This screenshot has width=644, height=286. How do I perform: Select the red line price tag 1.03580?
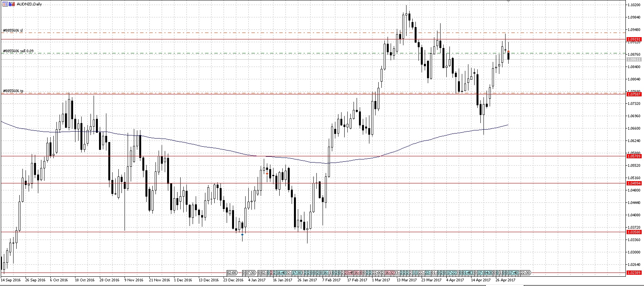[x=634, y=232]
